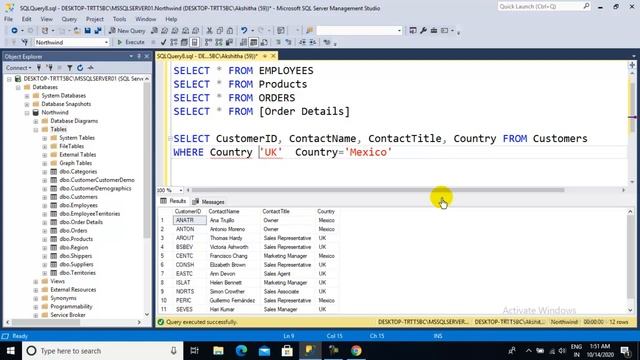Select dbo.Products table in the tree
The width and height of the screenshot is (640, 360).
(x=76, y=239)
